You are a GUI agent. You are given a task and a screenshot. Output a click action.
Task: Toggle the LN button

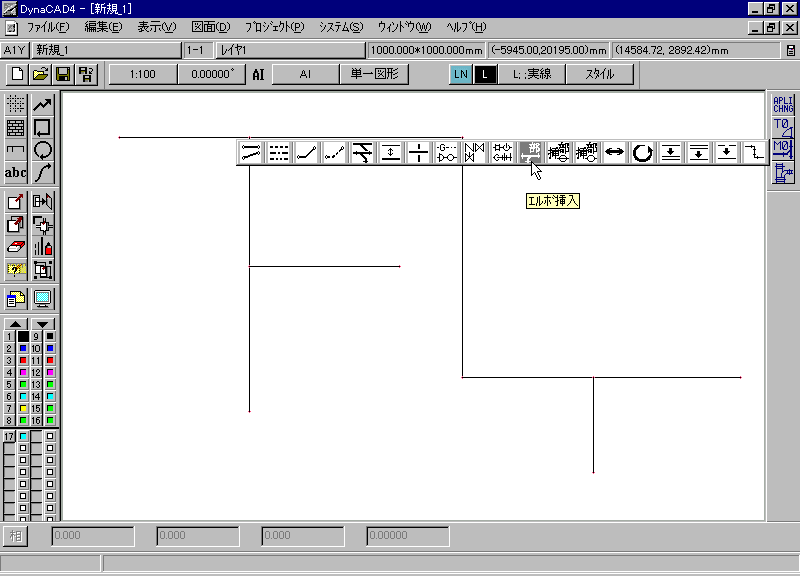(x=460, y=74)
